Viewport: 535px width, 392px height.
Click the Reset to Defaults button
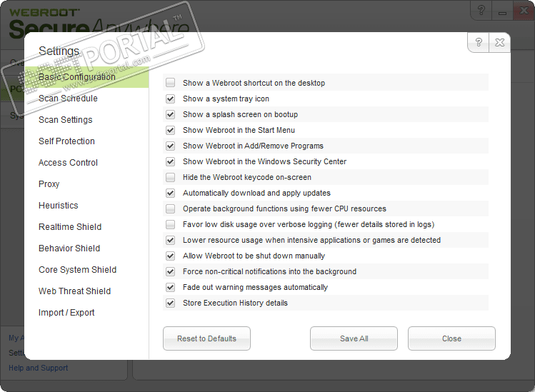pyautogui.click(x=206, y=338)
